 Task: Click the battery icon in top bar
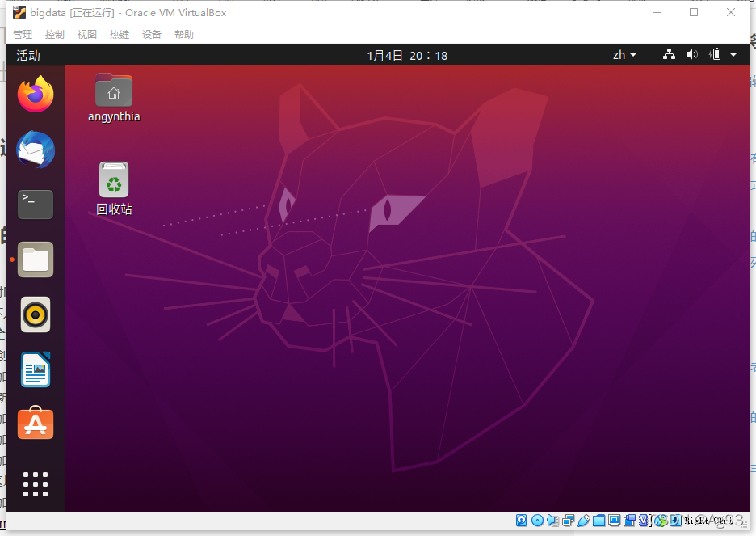716,54
